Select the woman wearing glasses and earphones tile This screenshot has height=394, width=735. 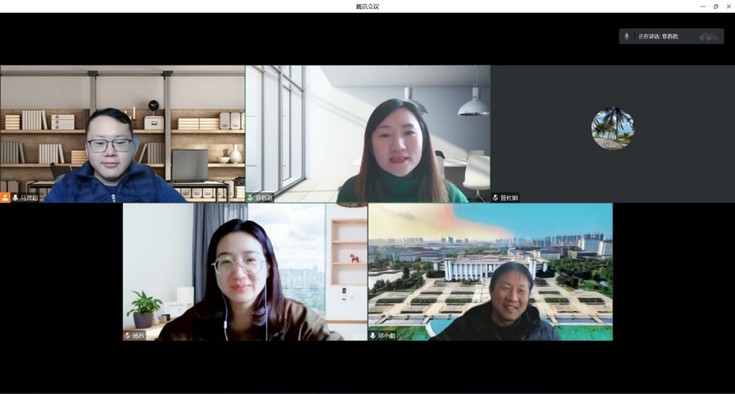coord(245,272)
